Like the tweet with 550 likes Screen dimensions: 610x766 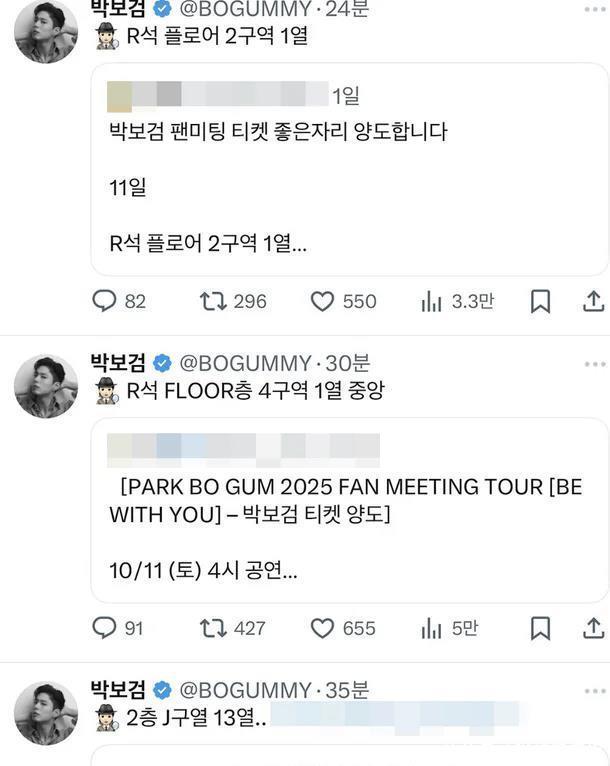tap(321, 301)
